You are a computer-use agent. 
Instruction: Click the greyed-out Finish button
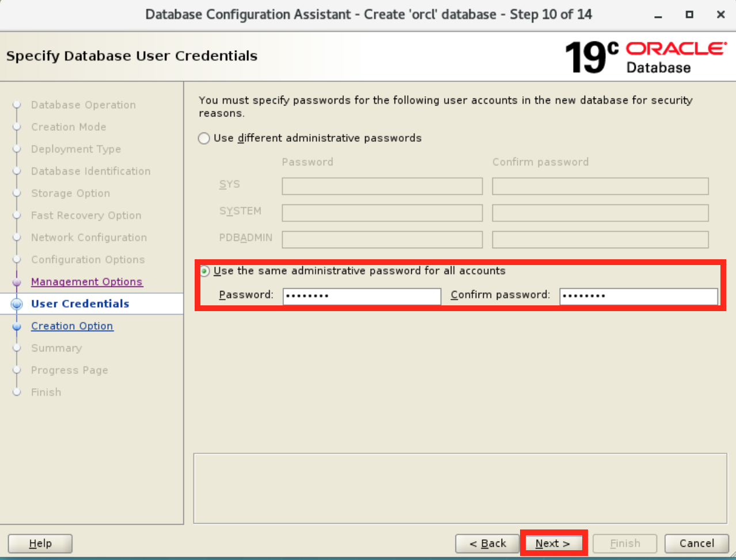tap(625, 543)
